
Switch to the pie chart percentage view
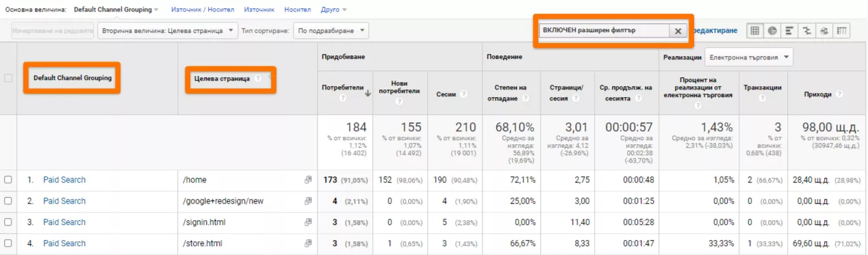(772, 30)
